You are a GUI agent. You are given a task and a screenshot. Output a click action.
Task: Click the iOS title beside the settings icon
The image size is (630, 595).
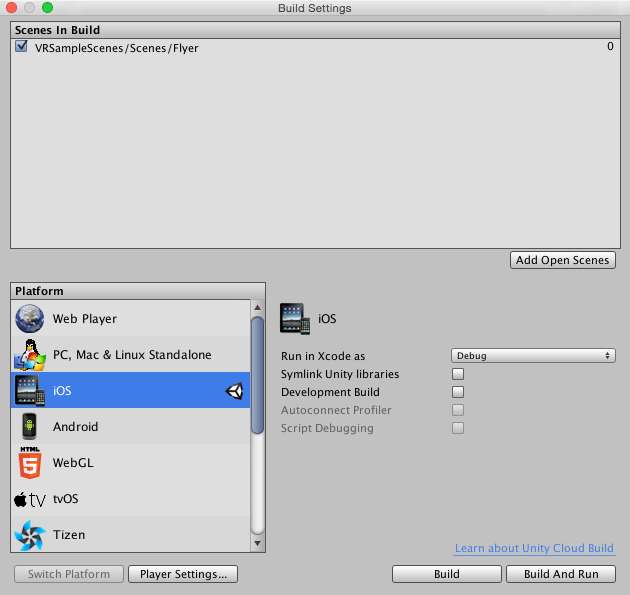click(x=327, y=319)
